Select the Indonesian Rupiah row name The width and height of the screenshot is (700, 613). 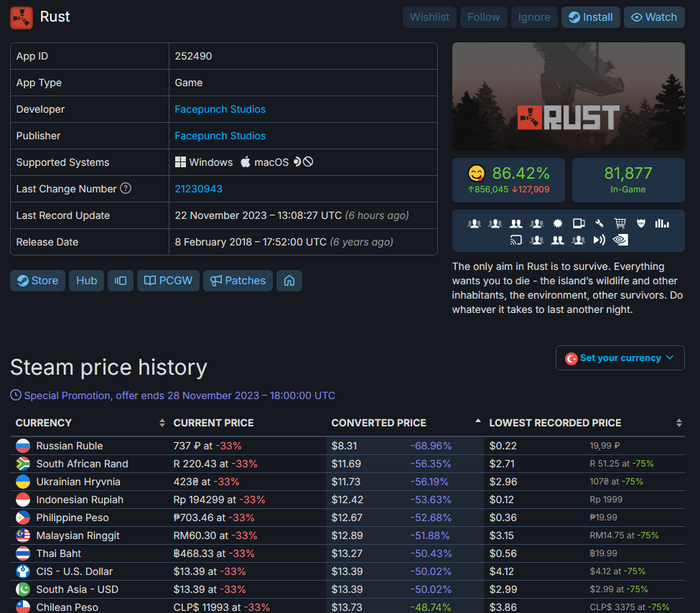(x=79, y=500)
